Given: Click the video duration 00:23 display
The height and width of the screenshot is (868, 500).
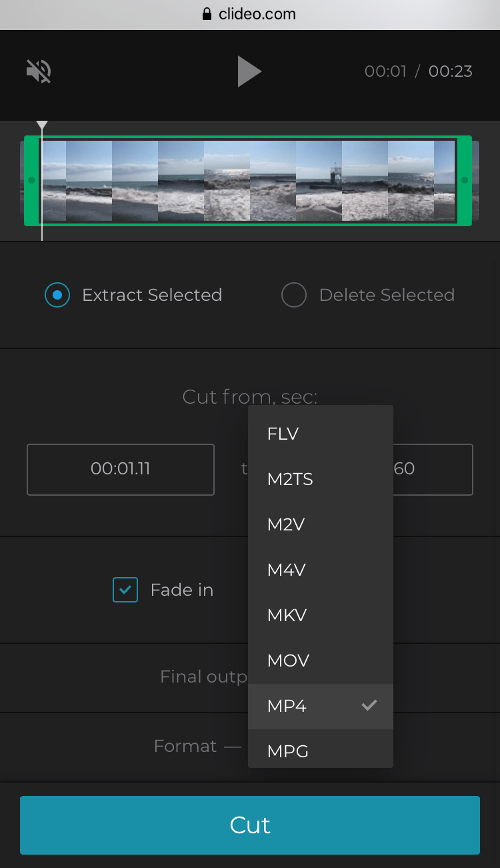Looking at the screenshot, I should click(x=450, y=71).
